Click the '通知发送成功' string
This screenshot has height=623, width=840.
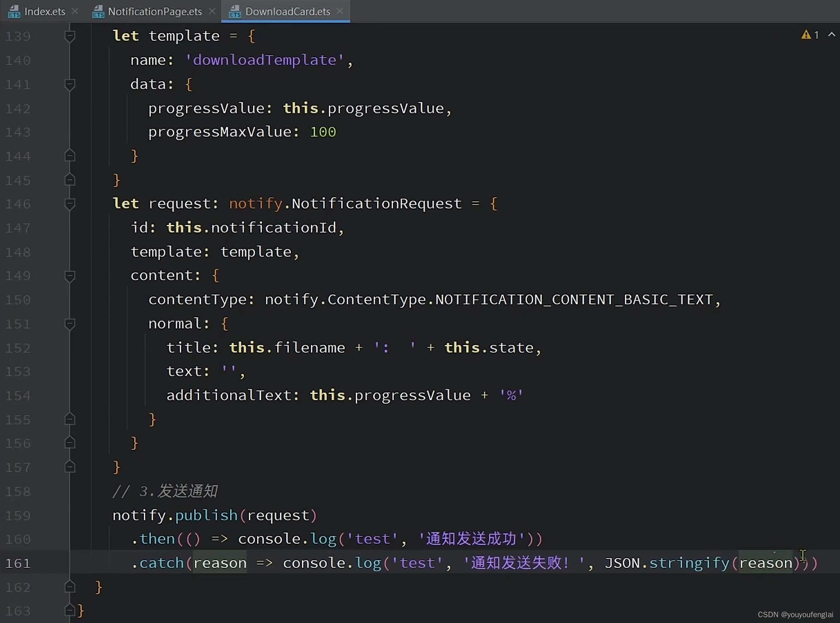pyautogui.click(x=472, y=539)
